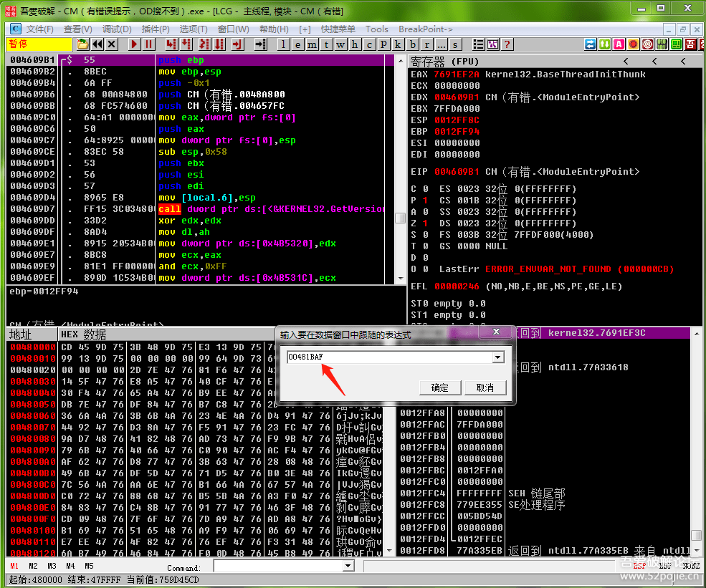Switch to the M2 memory tab
The width and height of the screenshot is (706, 588).
(32, 567)
